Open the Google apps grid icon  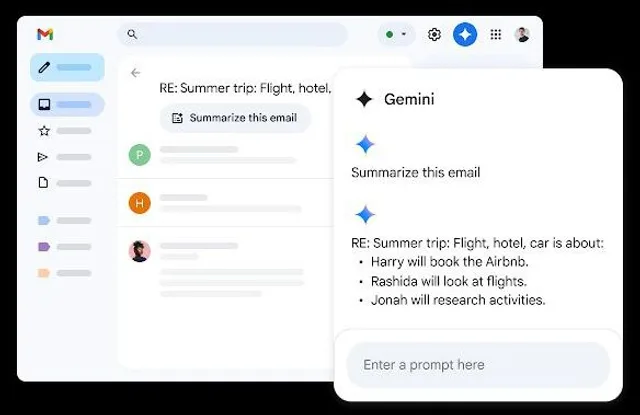click(496, 35)
